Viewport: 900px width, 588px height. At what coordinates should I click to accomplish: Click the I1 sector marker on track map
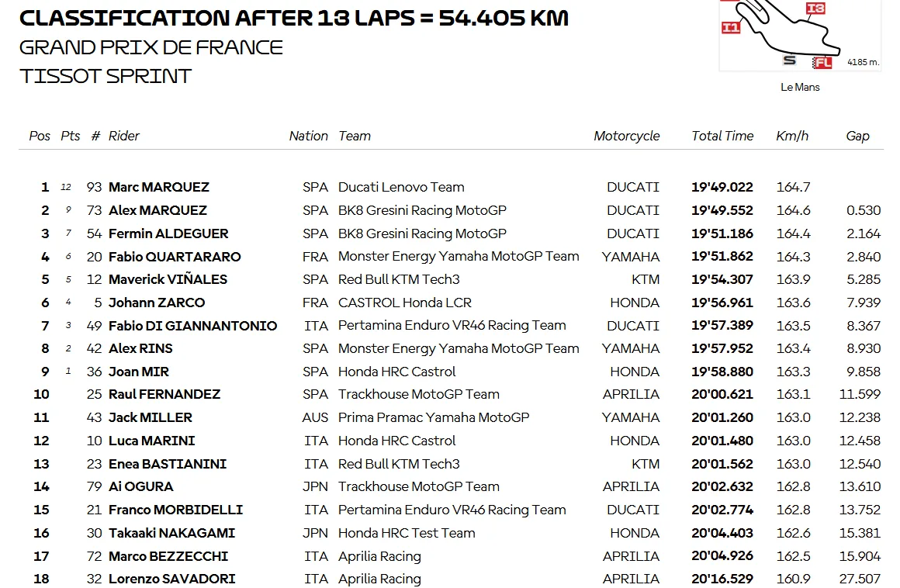pyautogui.click(x=730, y=27)
